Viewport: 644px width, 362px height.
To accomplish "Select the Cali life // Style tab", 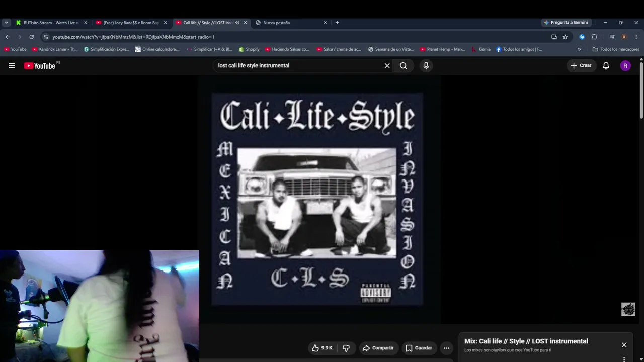I will coord(211,23).
